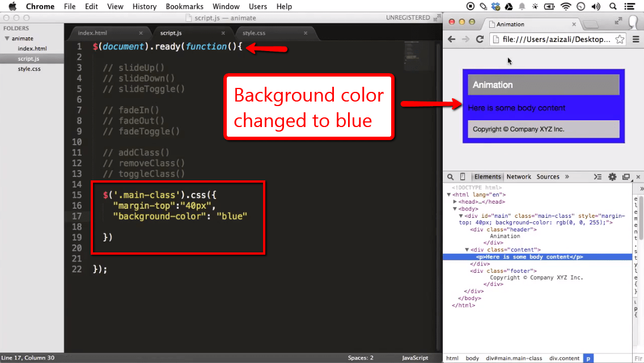
Task: Show the console drawer in DevTools
Action: tap(598, 176)
